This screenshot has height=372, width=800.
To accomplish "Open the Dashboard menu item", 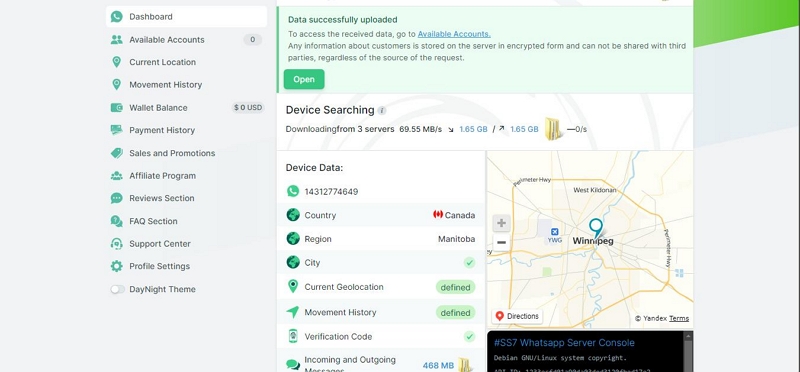I will (x=186, y=16).
